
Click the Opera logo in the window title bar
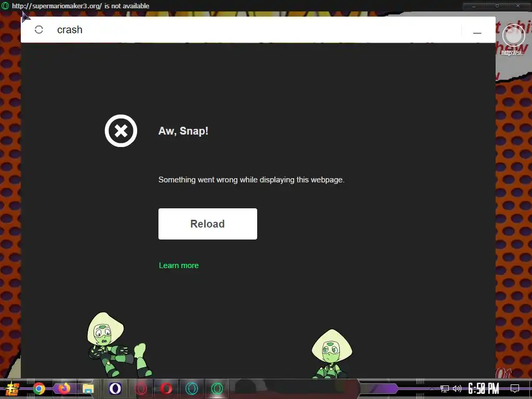pos(5,6)
